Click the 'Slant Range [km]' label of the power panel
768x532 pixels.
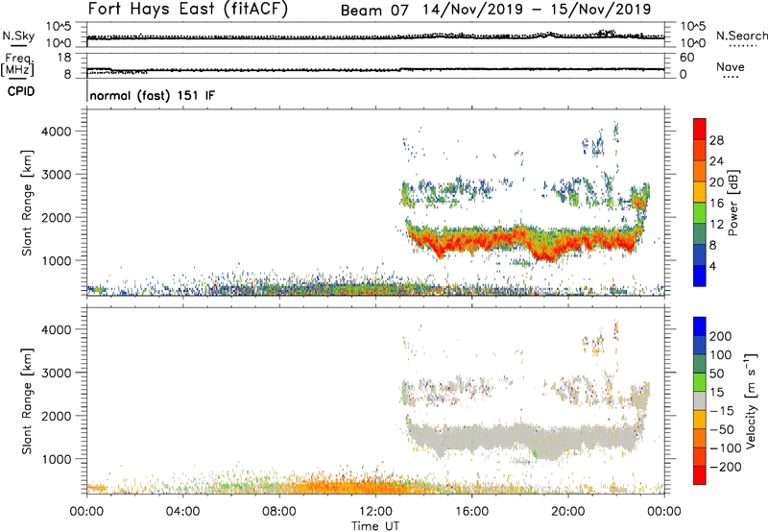click(27, 203)
